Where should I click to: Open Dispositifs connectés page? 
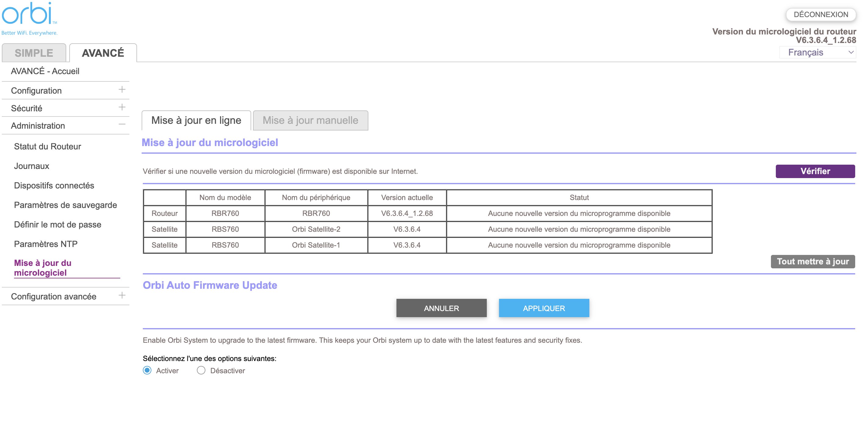point(54,185)
